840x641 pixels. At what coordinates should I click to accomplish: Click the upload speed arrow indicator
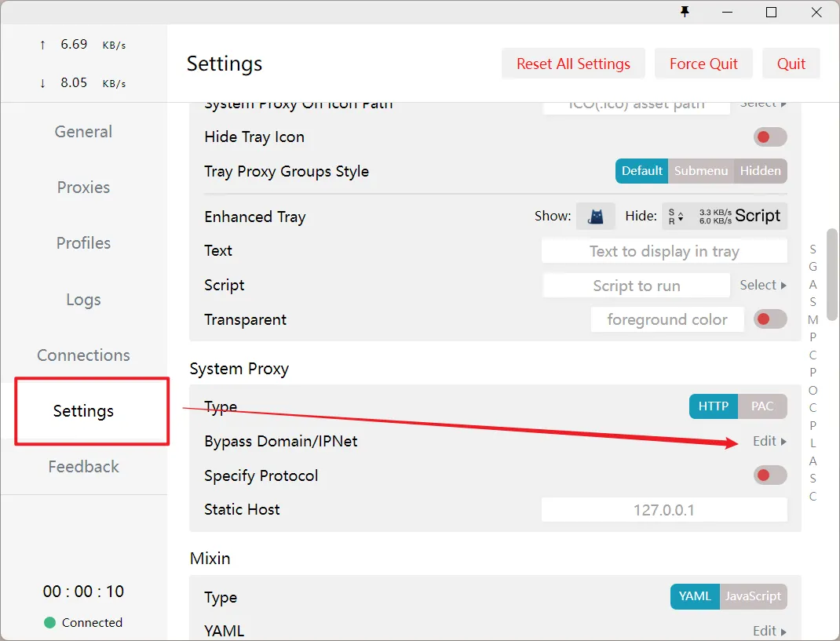[42, 45]
